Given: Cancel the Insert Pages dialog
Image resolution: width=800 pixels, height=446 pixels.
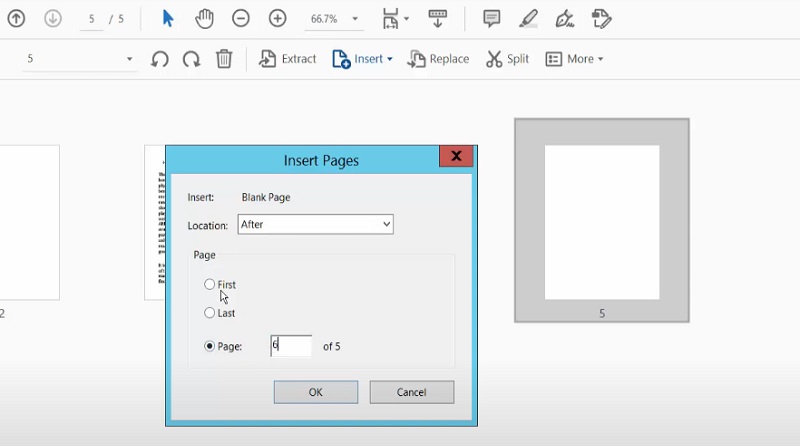Looking at the screenshot, I should tap(412, 392).
